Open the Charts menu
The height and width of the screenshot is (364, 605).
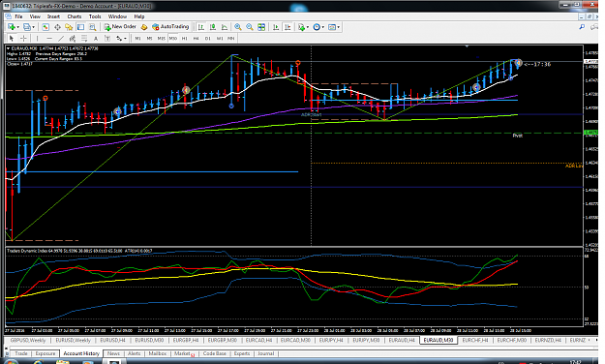[75, 16]
